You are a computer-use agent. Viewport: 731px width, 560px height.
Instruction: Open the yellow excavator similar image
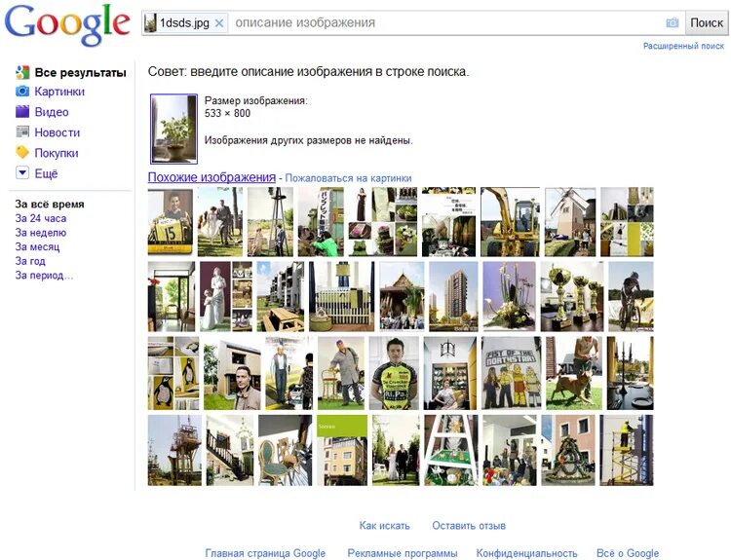510,222
